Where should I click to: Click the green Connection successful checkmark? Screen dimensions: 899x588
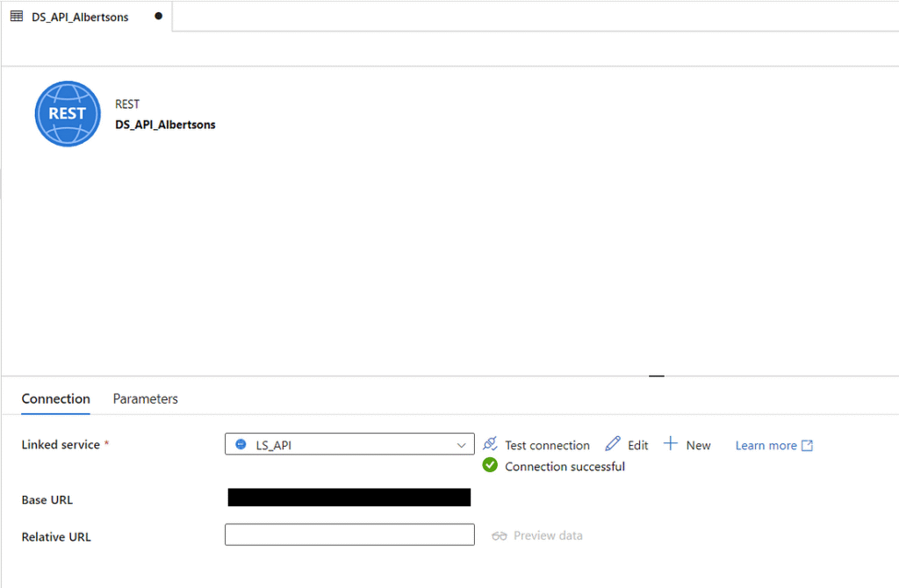(x=490, y=465)
